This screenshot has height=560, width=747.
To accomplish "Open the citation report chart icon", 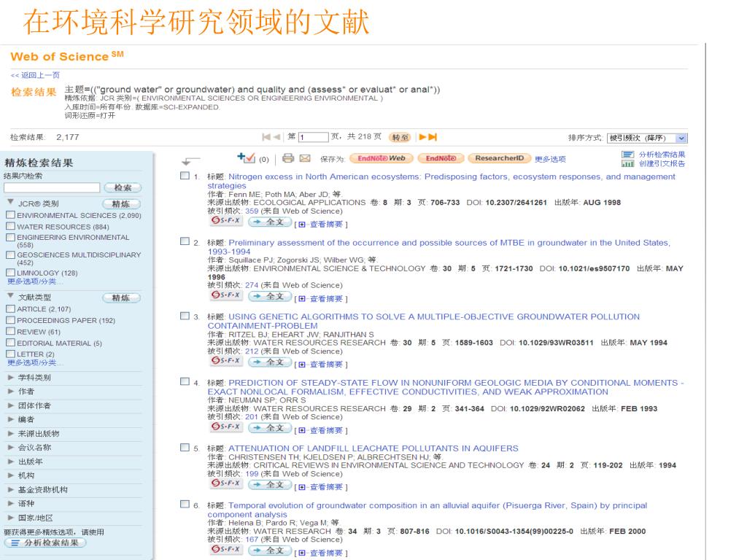I will 627,163.
